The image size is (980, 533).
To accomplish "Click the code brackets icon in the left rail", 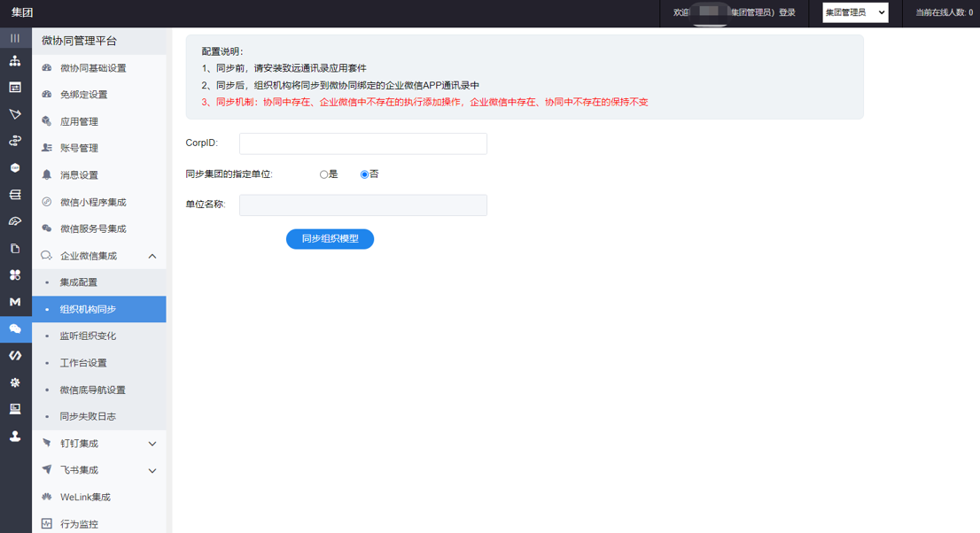I will point(15,355).
